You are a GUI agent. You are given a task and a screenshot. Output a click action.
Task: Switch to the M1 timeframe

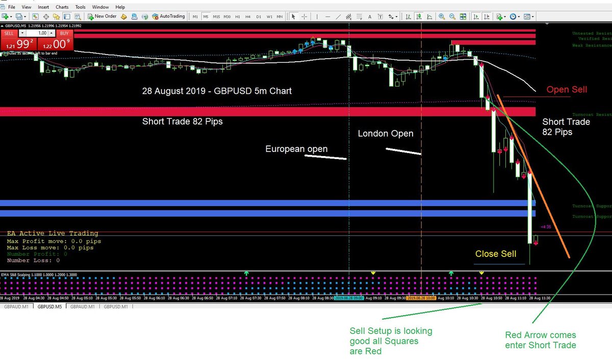click(195, 16)
